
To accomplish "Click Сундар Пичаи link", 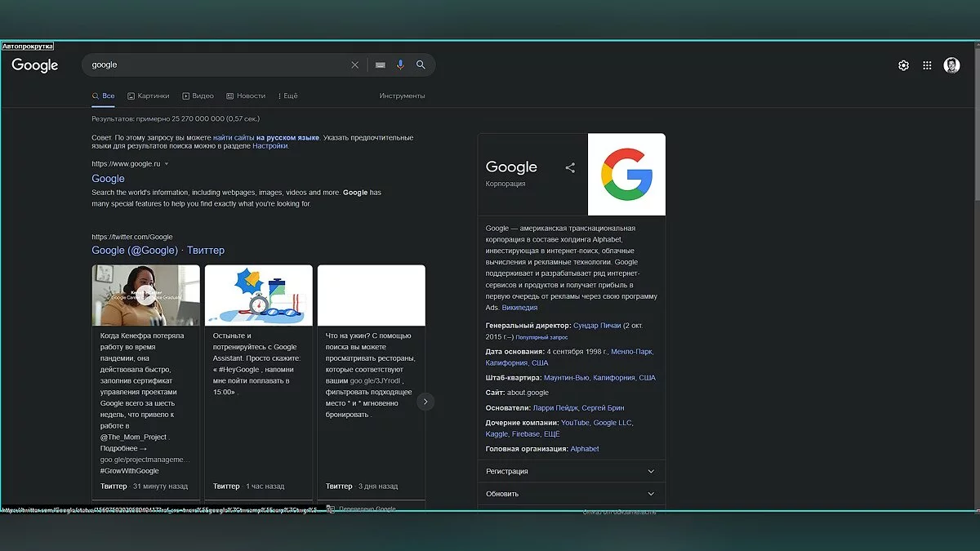I will (x=597, y=326).
